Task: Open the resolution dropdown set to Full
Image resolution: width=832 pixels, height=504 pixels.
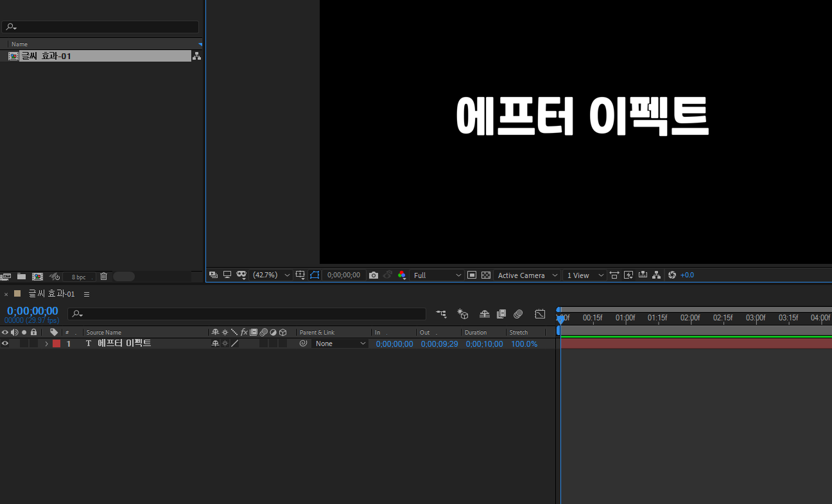Action: coord(437,275)
